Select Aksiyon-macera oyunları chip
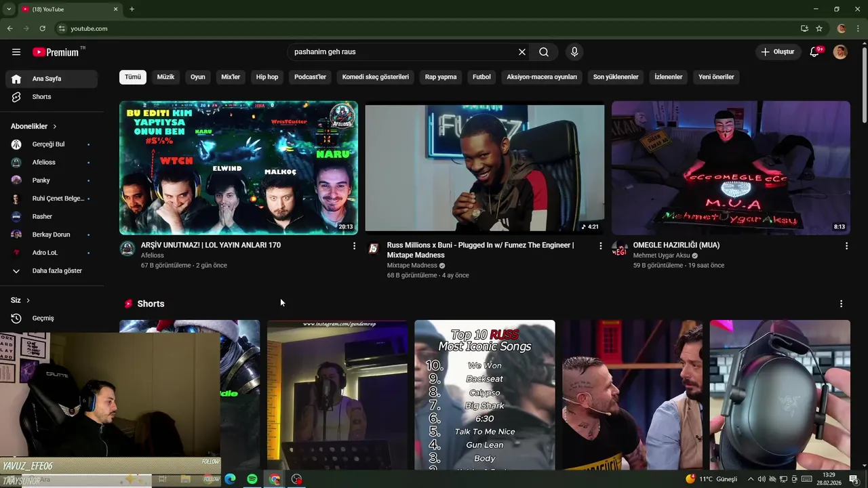Viewport: 868px width, 488px height. (x=542, y=77)
